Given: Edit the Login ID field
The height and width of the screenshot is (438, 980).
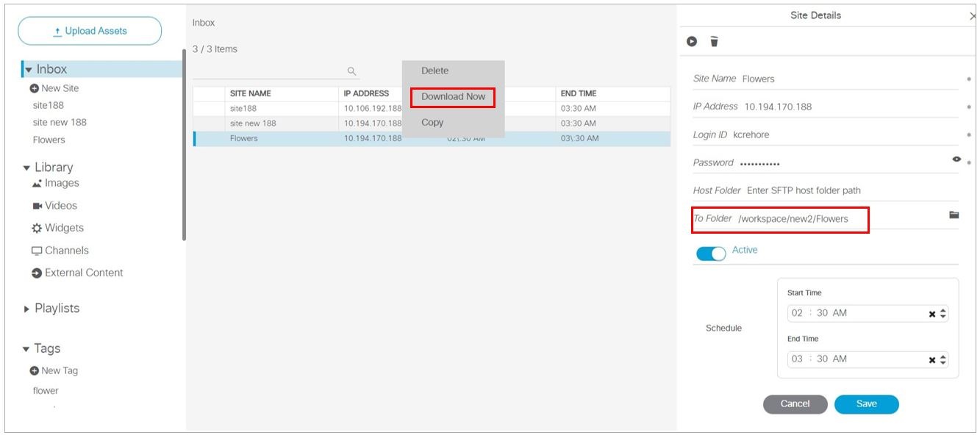Looking at the screenshot, I should point(826,134).
